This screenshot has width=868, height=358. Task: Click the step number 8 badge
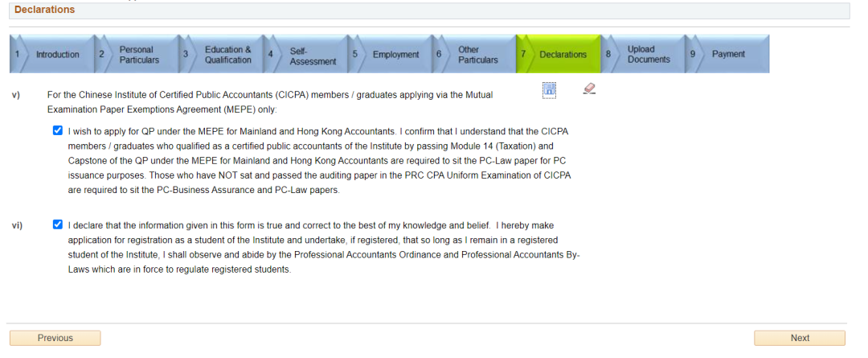(608, 55)
